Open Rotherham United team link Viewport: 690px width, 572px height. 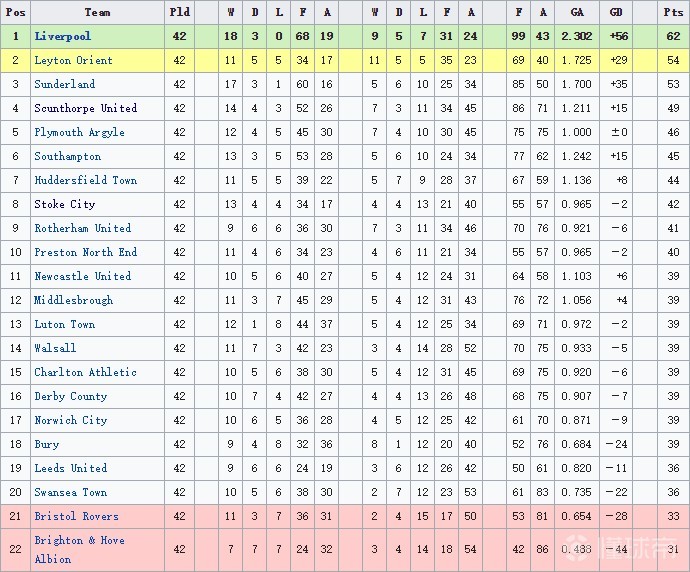[82, 228]
